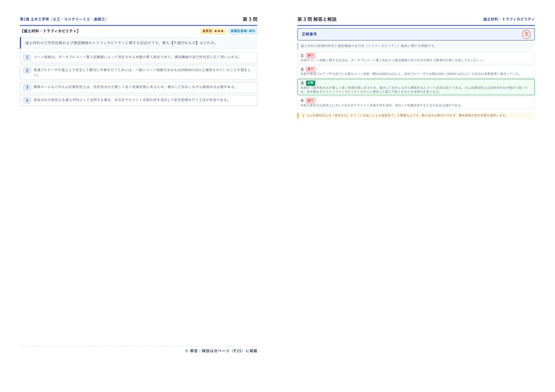The width and height of the screenshot is (555, 392).
Task: Click the tip text starting 火山灰質粘性土は「高含水比」
Action: pos(407,115)
